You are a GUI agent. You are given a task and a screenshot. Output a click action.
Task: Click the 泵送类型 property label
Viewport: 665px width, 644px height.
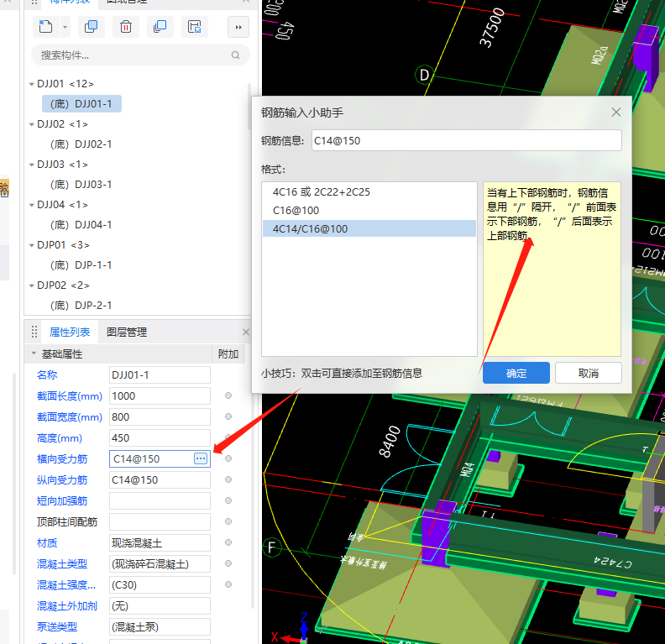point(57,626)
